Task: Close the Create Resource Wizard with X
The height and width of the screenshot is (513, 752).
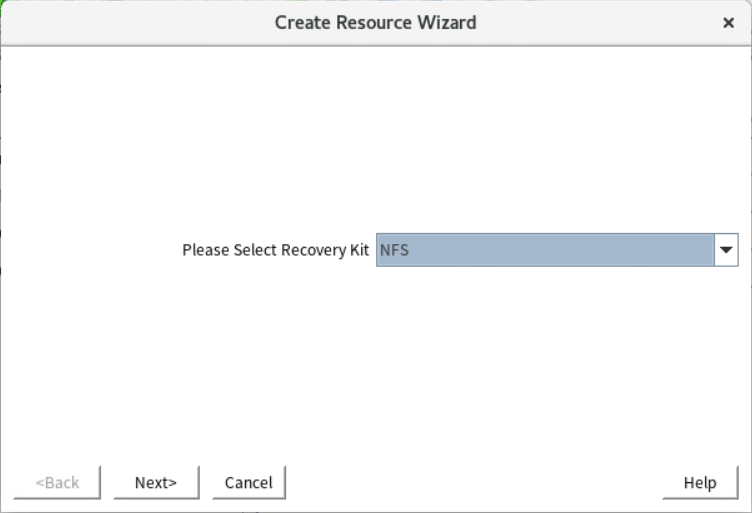Action: pyautogui.click(x=728, y=23)
